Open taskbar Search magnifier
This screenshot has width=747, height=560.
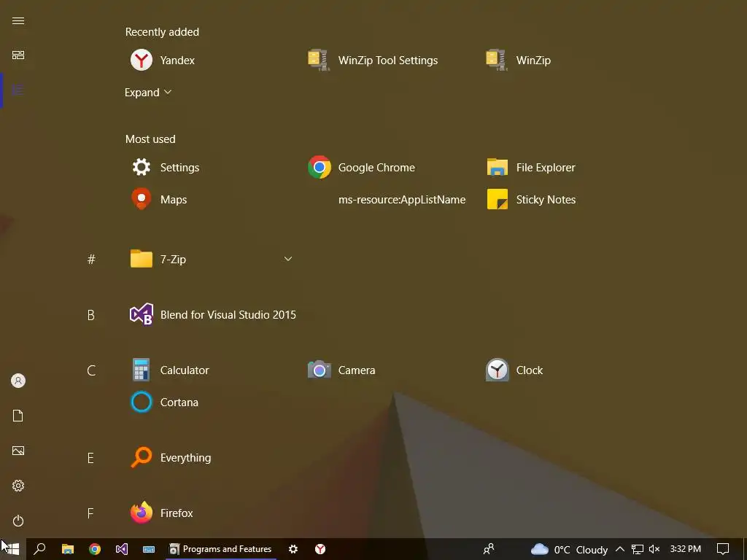39,549
